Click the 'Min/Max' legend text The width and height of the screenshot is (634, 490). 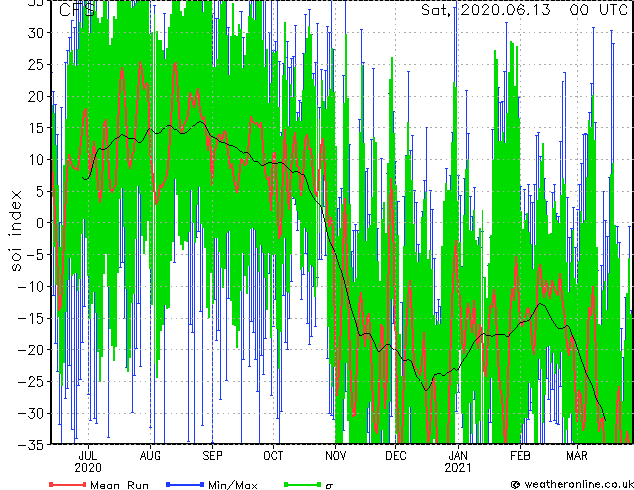click(x=232, y=485)
